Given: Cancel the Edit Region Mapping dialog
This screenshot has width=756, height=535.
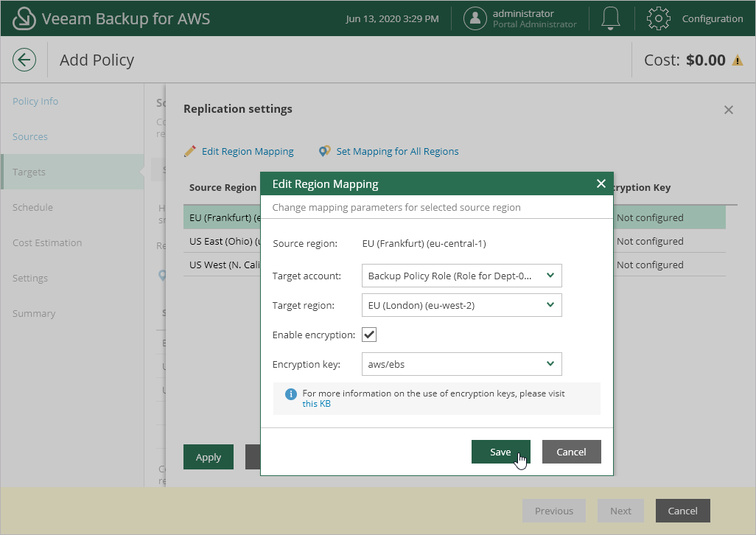Looking at the screenshot, I should pyautogui.click(x=571, y=452).
